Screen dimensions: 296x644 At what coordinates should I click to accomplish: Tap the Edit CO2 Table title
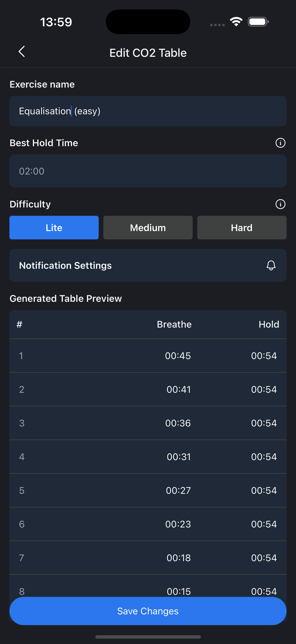148,53
